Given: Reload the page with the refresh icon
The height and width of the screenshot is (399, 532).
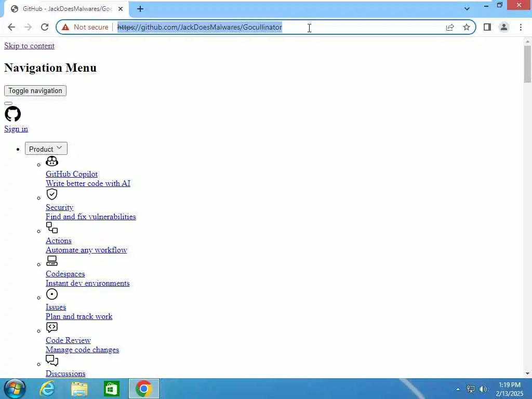Looking at the screenshot, I should (45, 27).
